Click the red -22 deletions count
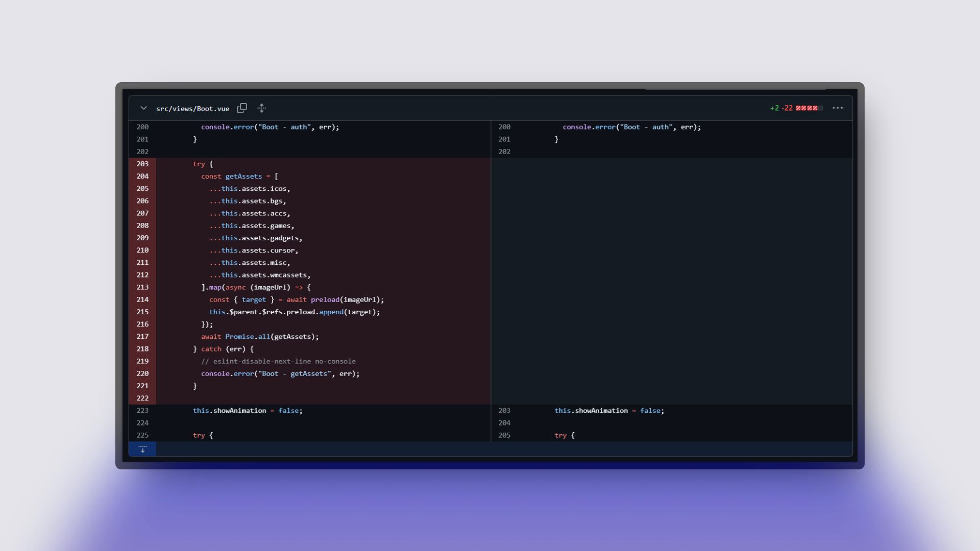 tap(786, 108)
